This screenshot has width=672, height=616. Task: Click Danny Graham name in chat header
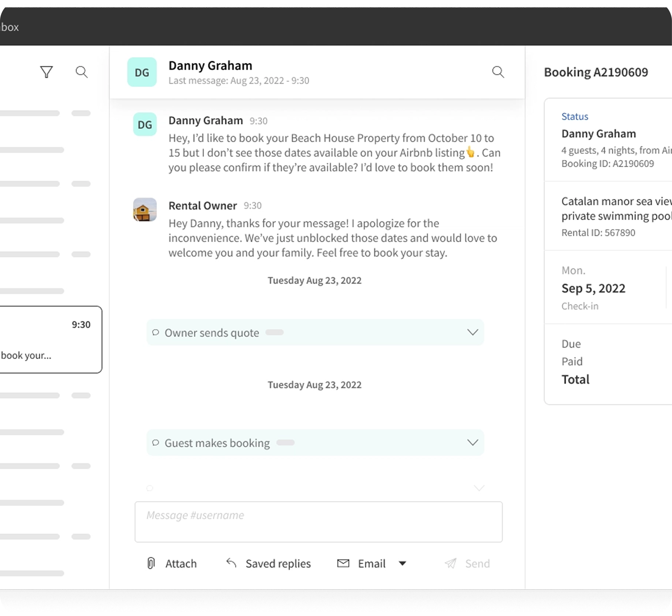tap(210, 66)
